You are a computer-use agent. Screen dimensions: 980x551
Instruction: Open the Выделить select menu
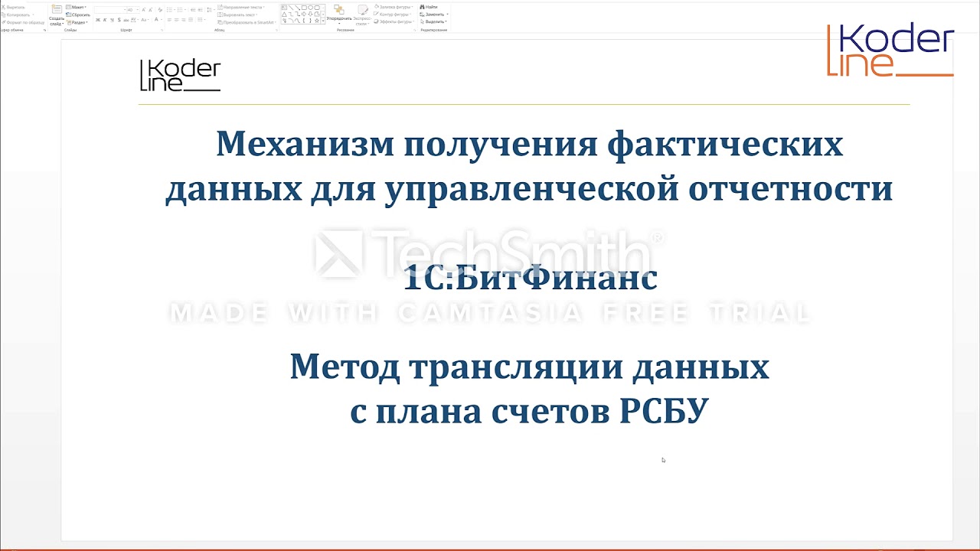[x=433, y=22]
